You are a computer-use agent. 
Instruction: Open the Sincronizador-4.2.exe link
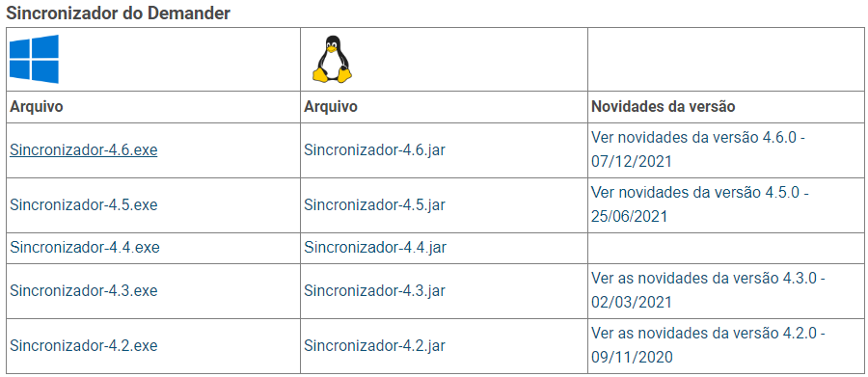click(x=84, y=345)
